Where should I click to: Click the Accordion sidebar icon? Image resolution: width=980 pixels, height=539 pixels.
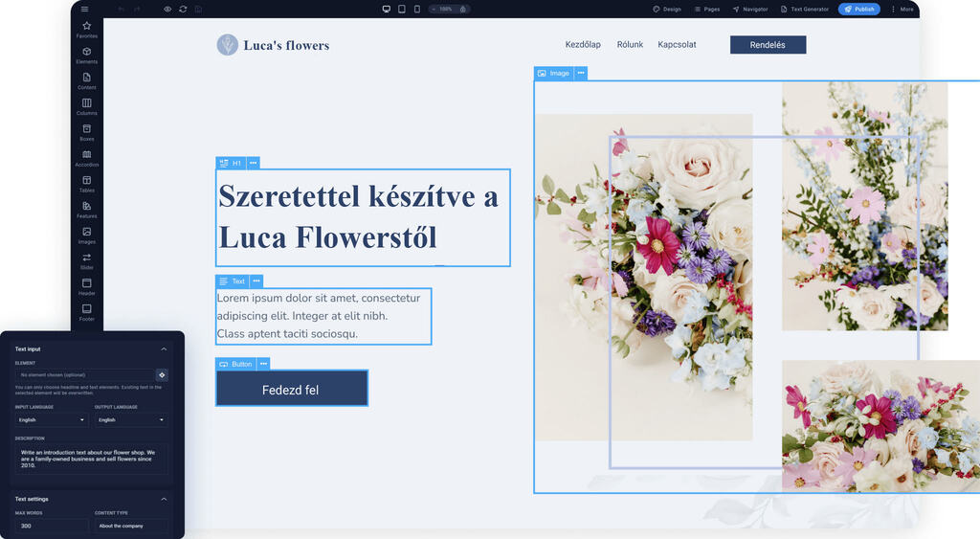click(x=86, y=158)
